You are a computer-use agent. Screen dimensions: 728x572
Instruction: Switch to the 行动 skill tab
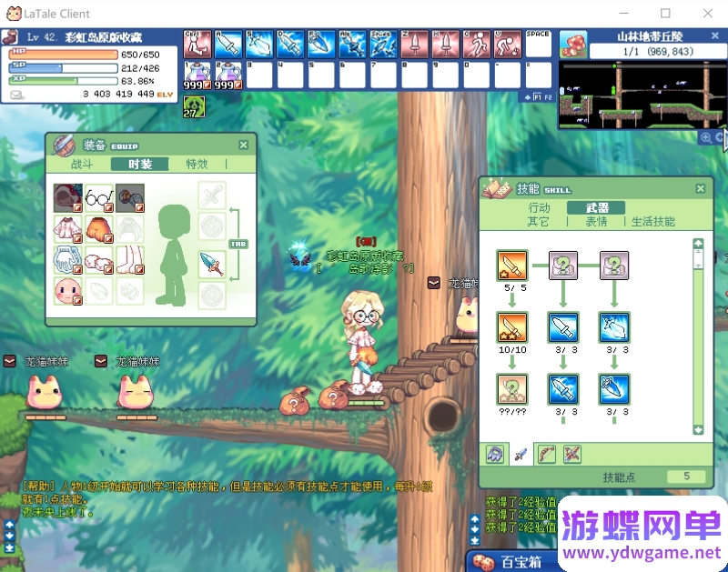pyautogui.click(x=539, y=208)
